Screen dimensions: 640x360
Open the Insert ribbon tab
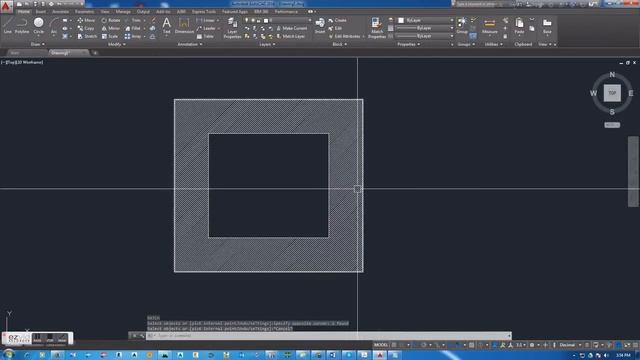point(40,11)
